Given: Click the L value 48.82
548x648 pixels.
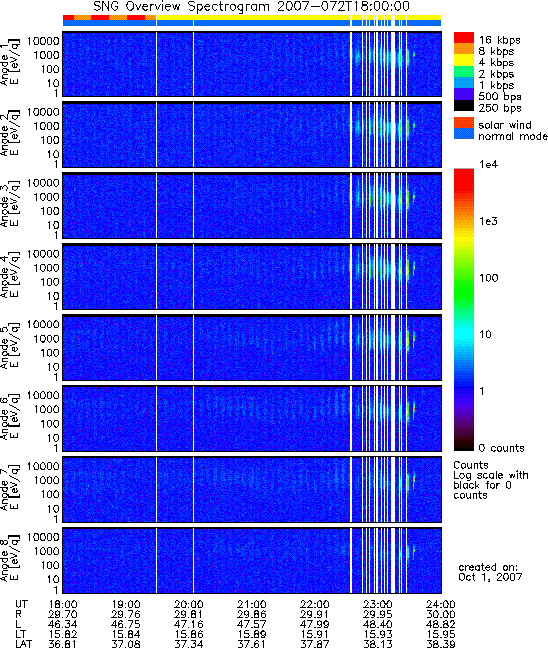Looking at the screenshot, I should tap(441, 624).
